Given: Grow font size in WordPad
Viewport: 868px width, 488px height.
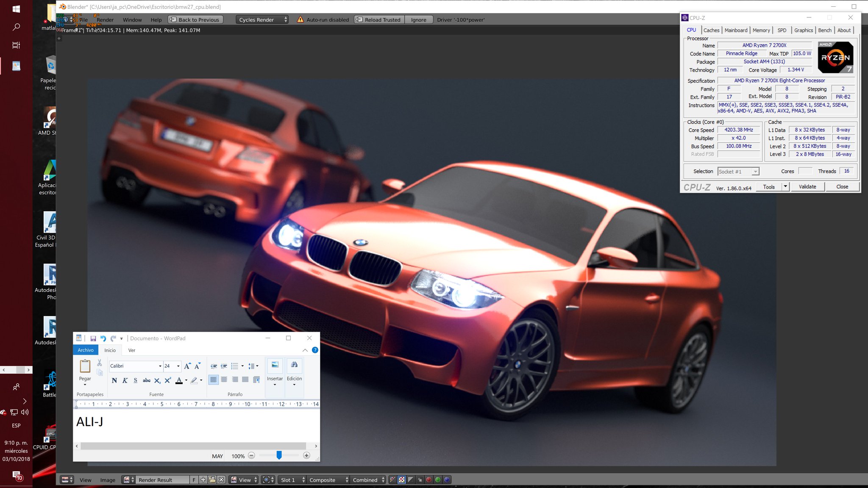Looking at the screenshot, I should pos(187,366).
